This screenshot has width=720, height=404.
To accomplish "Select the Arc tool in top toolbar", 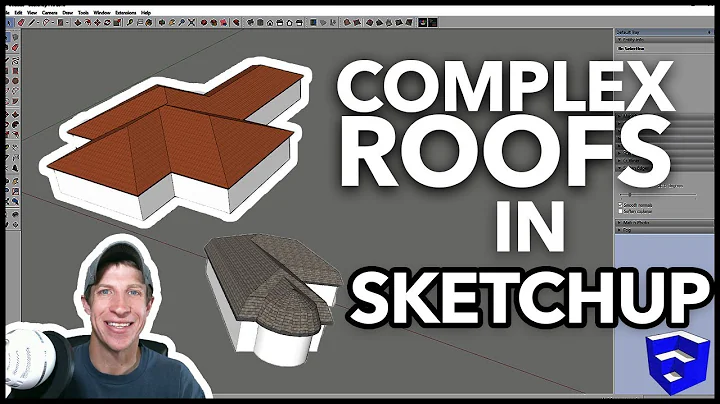I will [x=46, y=22].
